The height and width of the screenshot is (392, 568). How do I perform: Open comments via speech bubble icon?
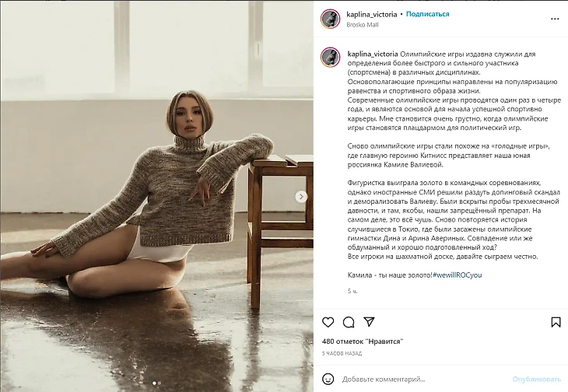click(349, 322)
